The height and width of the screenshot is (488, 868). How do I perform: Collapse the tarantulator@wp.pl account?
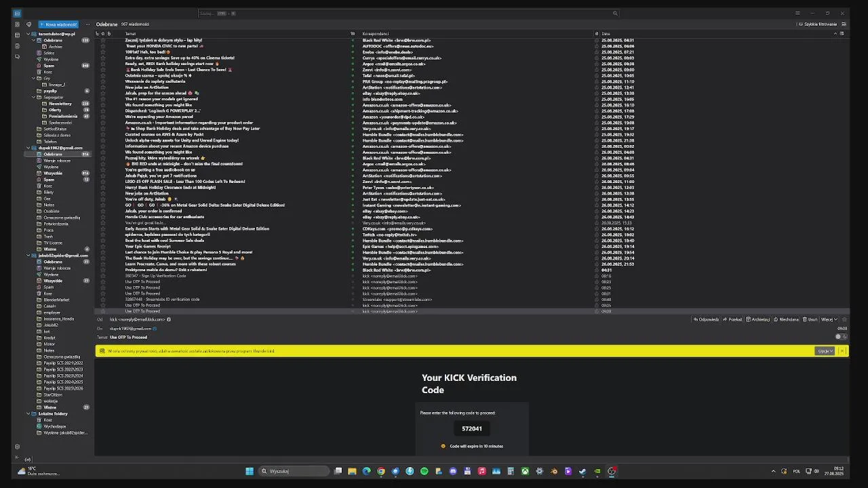click(x=28, y=34)
